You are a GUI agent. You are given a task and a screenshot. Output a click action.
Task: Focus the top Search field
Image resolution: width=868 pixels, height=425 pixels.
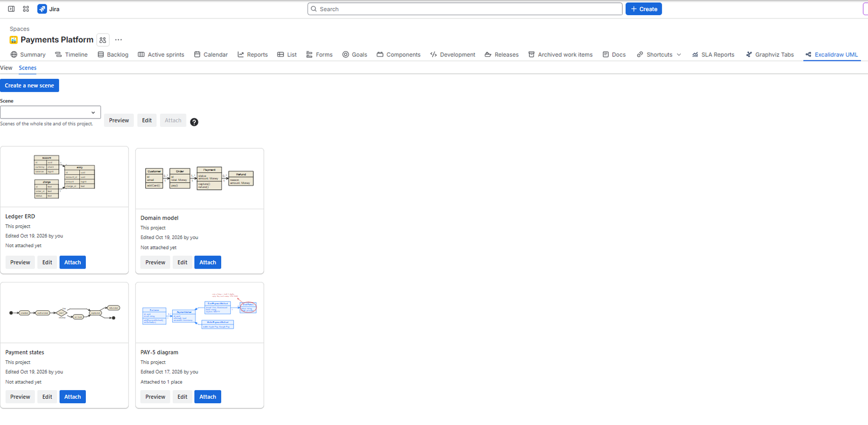point(465,9)
